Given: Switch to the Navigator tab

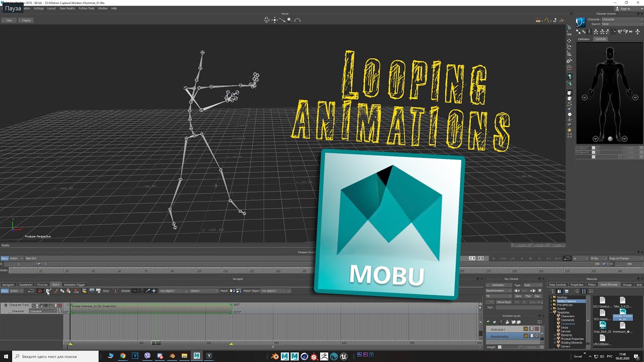Looking at the screenshot, I should click(9, 285).
